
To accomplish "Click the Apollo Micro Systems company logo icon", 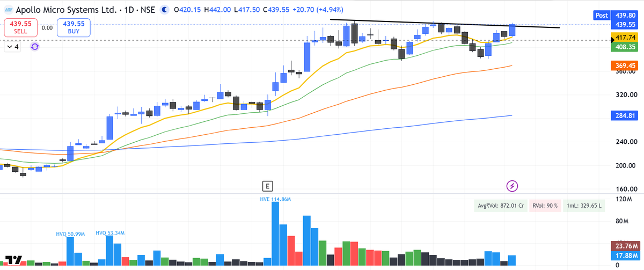I will 8,10.
